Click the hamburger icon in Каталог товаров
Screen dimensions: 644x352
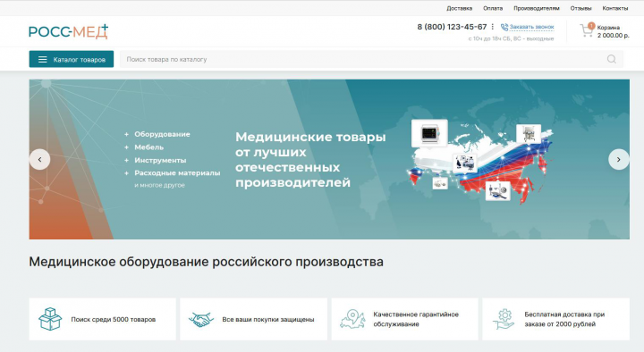[43, 60]
